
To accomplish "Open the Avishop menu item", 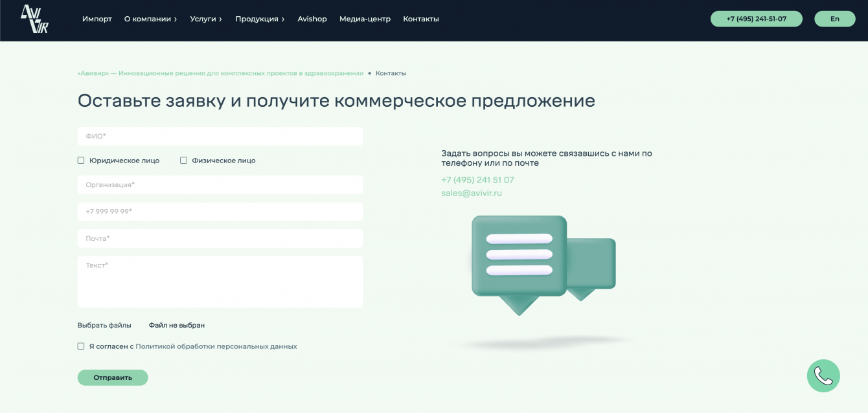I will [312, 19].
